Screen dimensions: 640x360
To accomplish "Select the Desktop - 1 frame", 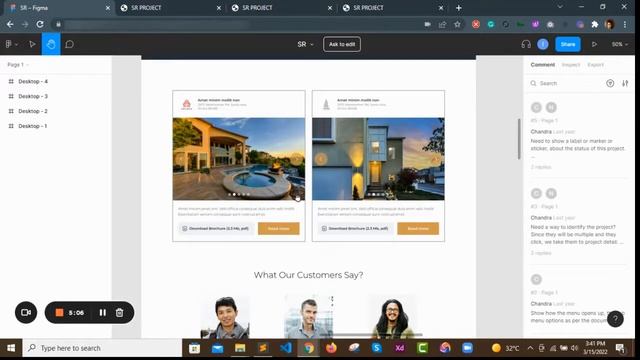I will click(33, 126).
